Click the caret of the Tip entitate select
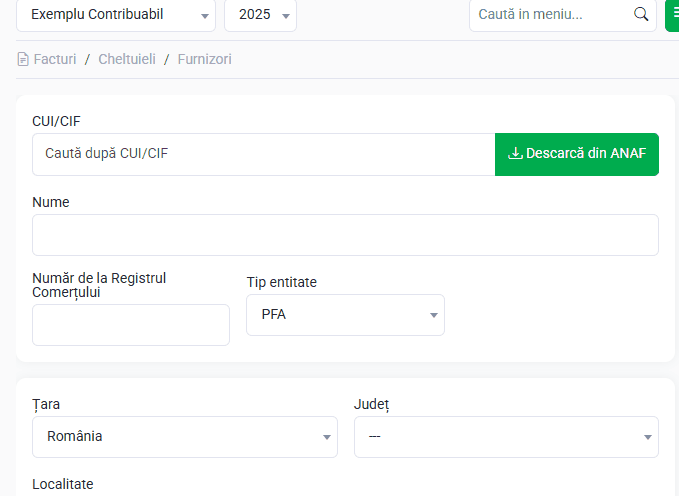The width and height of the screenshot is (679, 496). [x=433, y=315]
